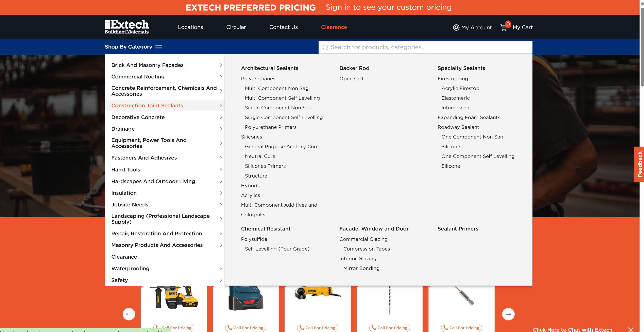Expand Safety chevron
Image resolution: width=644 pixels, height=332 pixels.
(x=221, y=280)
